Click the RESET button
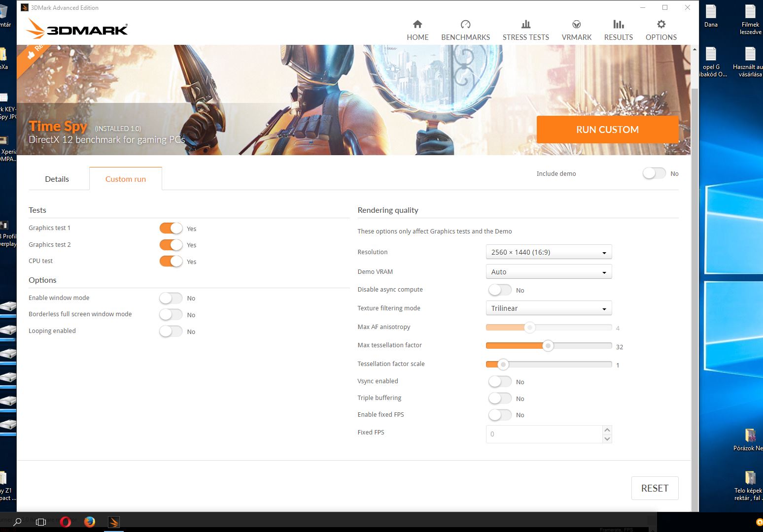The height and width of the screenshot is (532, 763). (655, 488)
